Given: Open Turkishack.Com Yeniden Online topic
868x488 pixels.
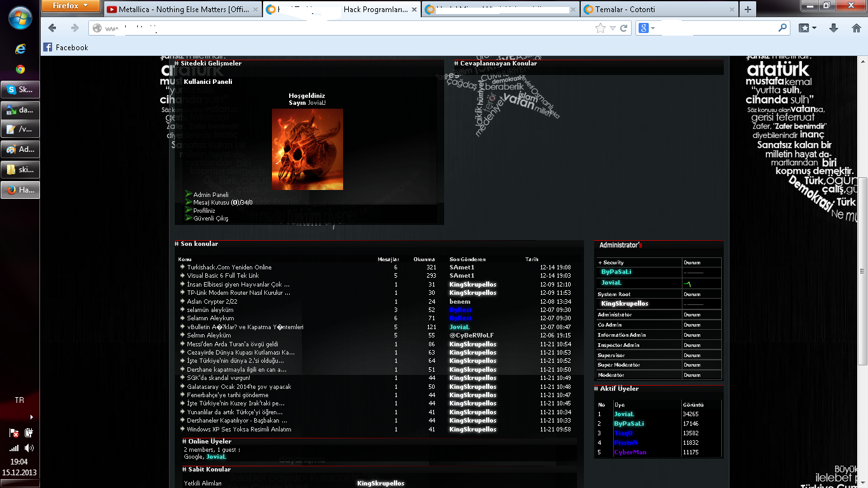Looking at the screenshot, I should pos(229,268).
